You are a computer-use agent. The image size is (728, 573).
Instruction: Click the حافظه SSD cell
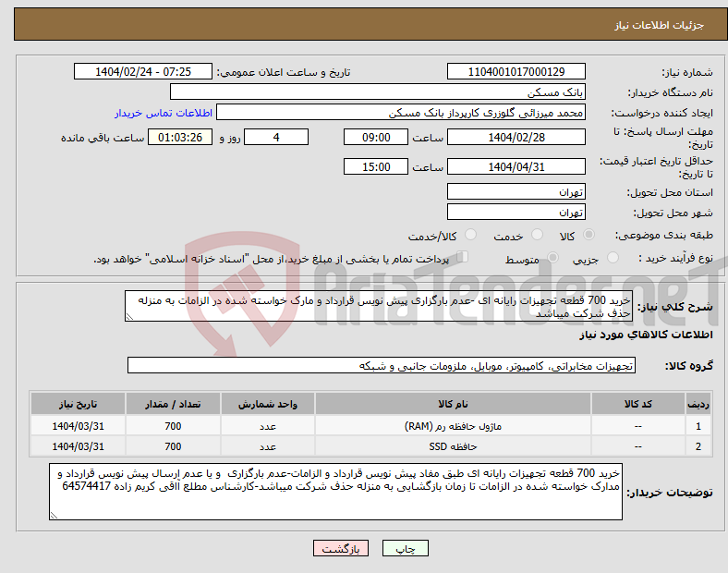tap(453, 446)
